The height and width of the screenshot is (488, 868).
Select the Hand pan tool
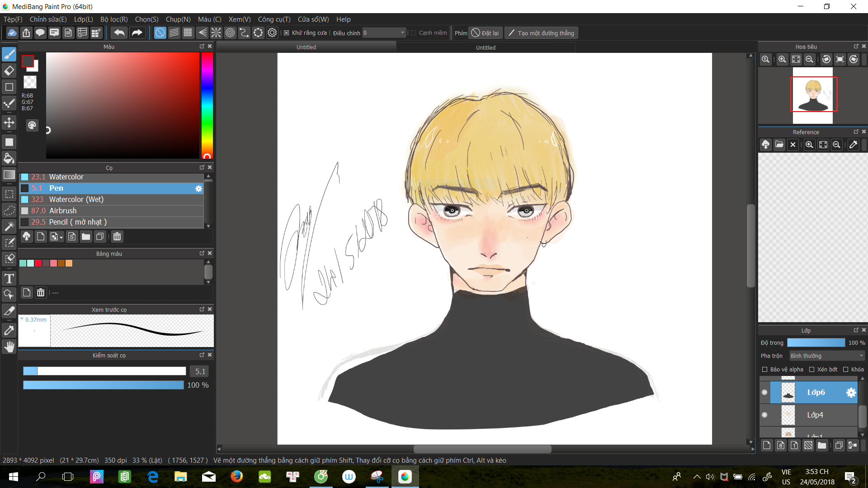point(9,347)
